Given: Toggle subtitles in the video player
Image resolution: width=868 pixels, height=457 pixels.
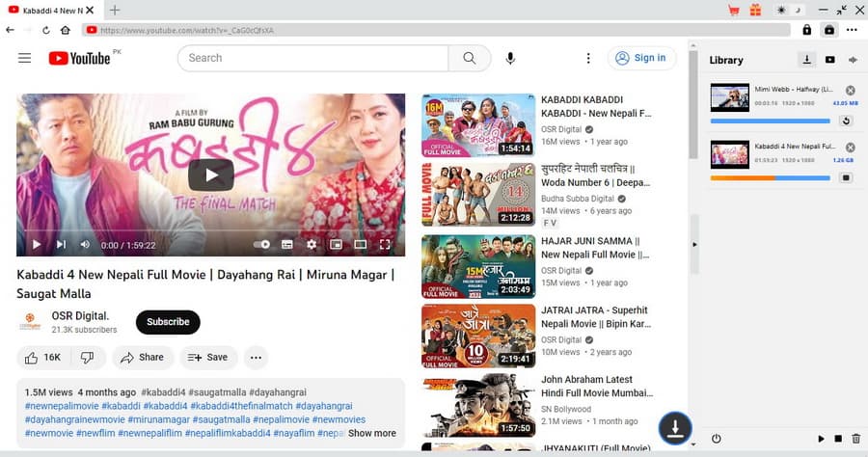Looking at the screenshot, I should (x=286, y=245).
